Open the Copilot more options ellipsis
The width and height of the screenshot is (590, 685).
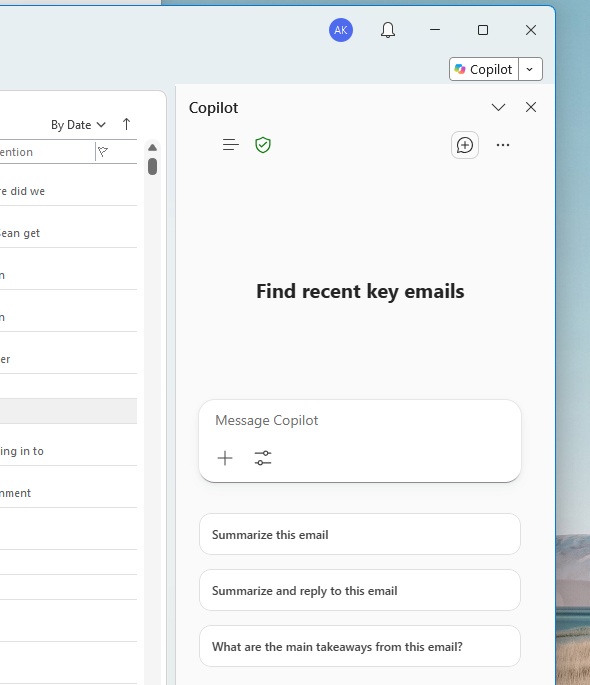coord(503,145)
